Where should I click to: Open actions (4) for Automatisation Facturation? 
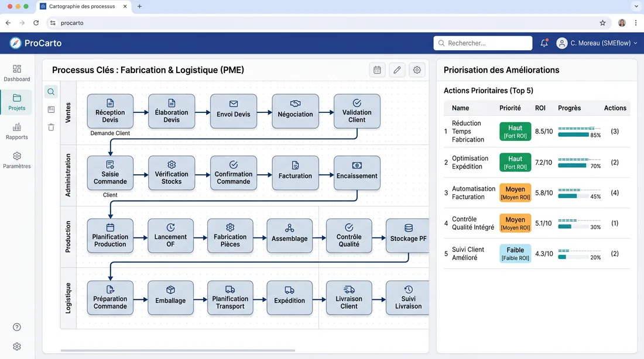(x=614, y=193)
